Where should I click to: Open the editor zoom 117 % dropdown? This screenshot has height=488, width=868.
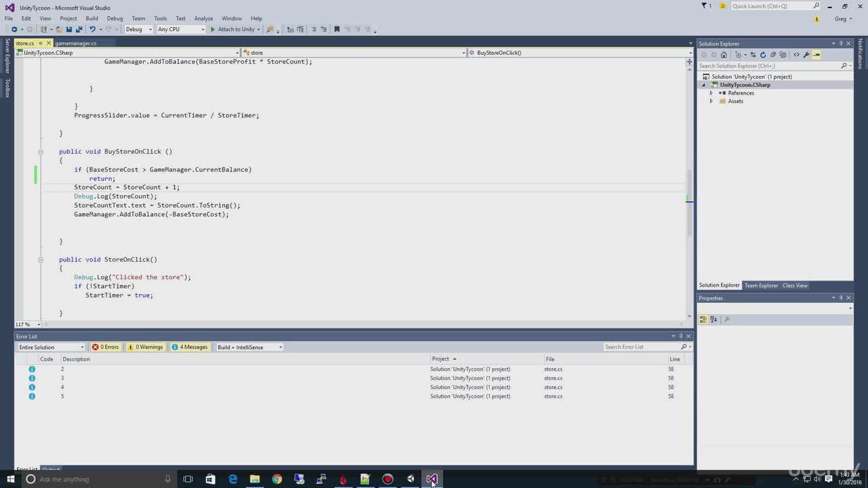[28, 324]
